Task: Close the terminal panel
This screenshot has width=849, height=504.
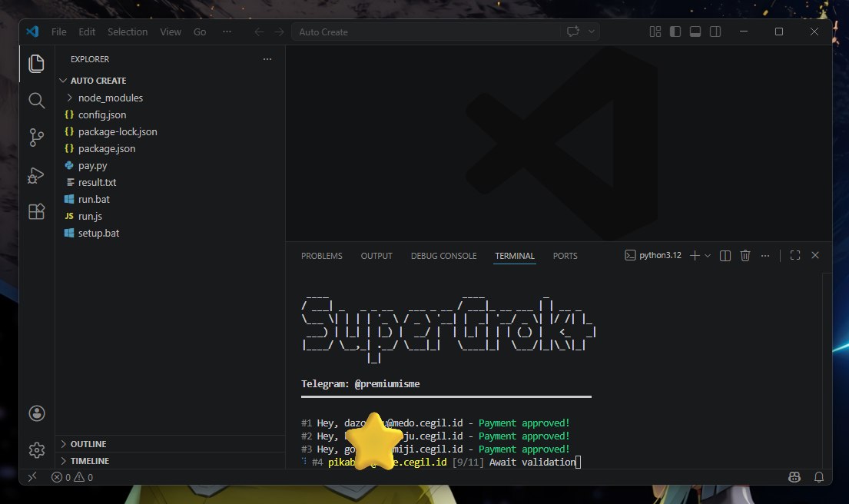Action: pyautogui.click(x=815, y=256)
